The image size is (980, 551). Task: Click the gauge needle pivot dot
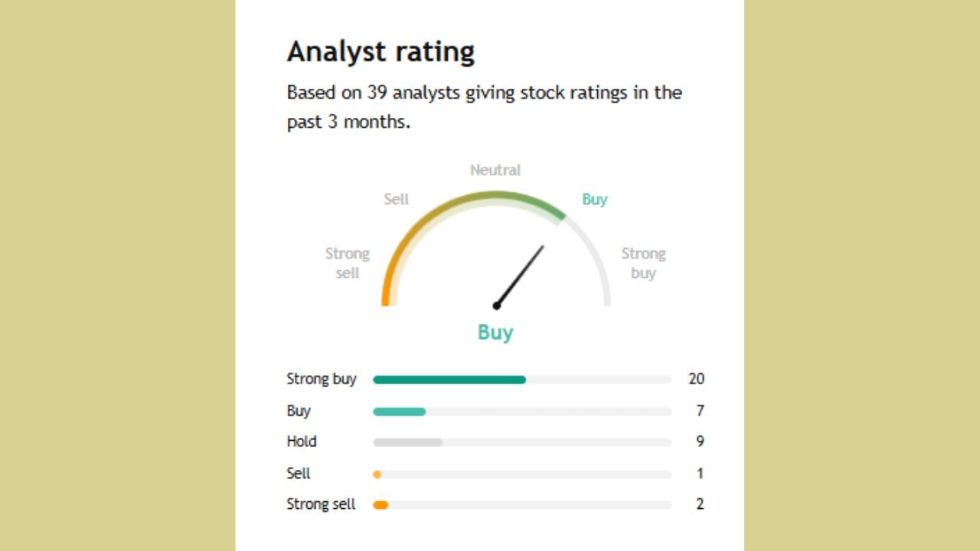[496, 305]
